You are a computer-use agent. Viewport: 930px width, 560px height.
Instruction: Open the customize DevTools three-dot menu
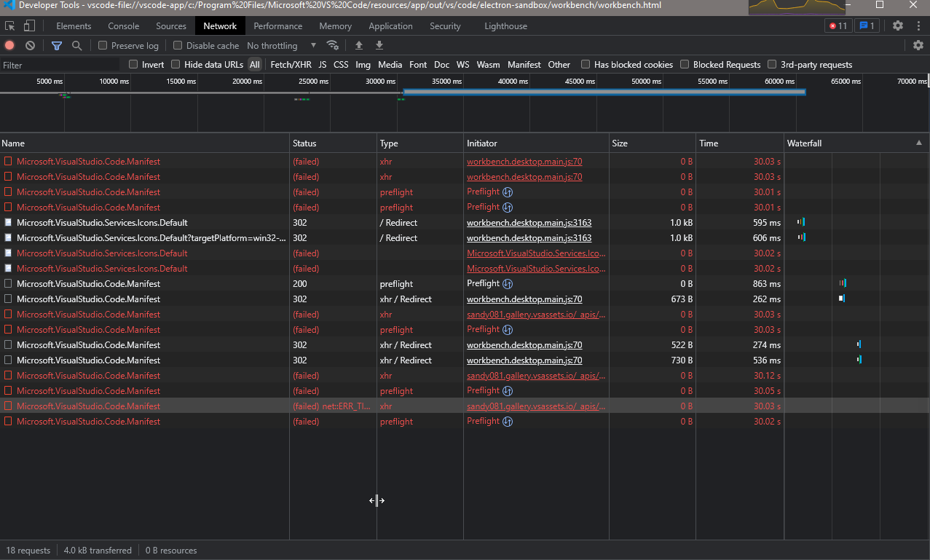click(918, 24)
